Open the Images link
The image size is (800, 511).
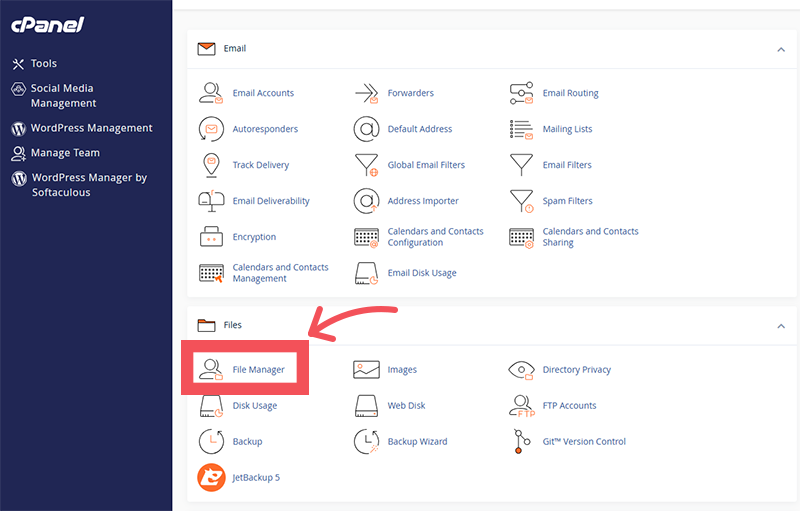402,370
